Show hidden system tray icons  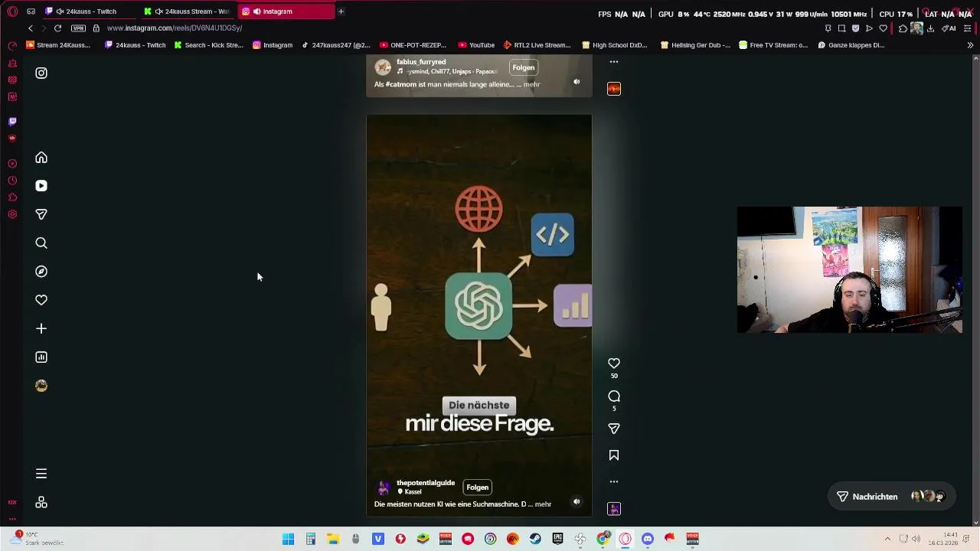(x=887, y=540)
